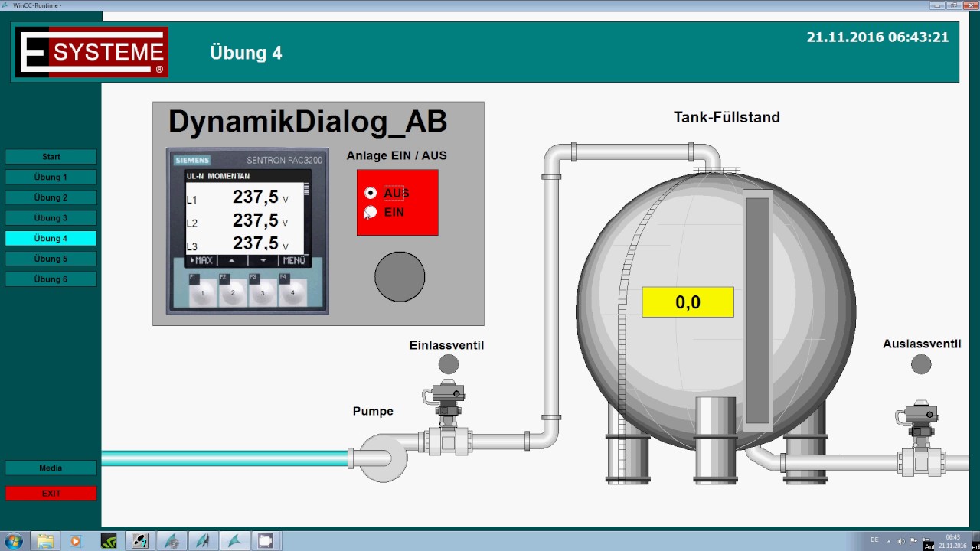Click the L1 voltage value 237,5
Viewport: 980px width, 551px height.
pos(255,197)
